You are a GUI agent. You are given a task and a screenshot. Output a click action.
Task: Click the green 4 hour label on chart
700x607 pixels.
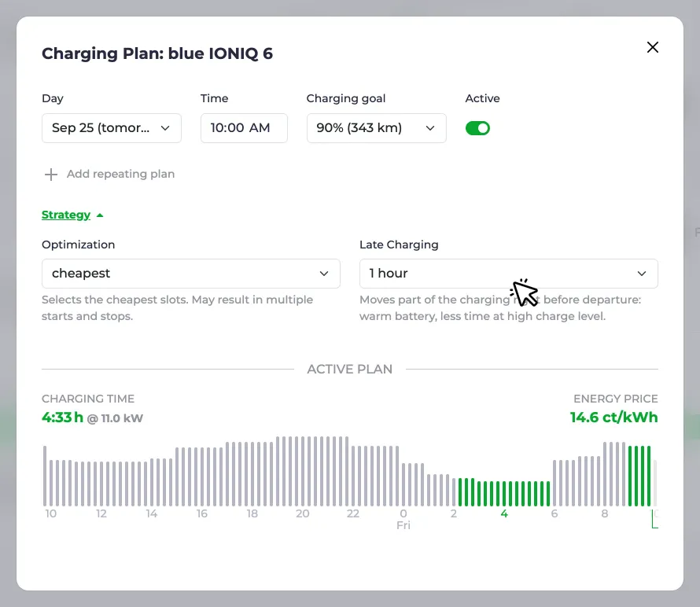tap(504, 513)
